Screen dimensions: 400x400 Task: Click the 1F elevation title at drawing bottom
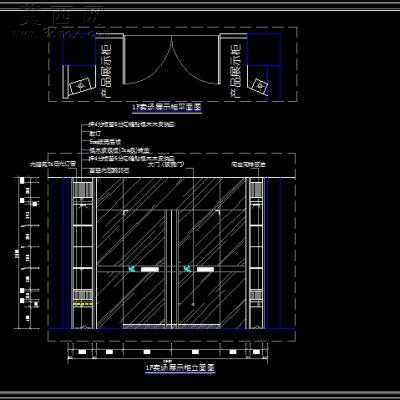[180, 368]
